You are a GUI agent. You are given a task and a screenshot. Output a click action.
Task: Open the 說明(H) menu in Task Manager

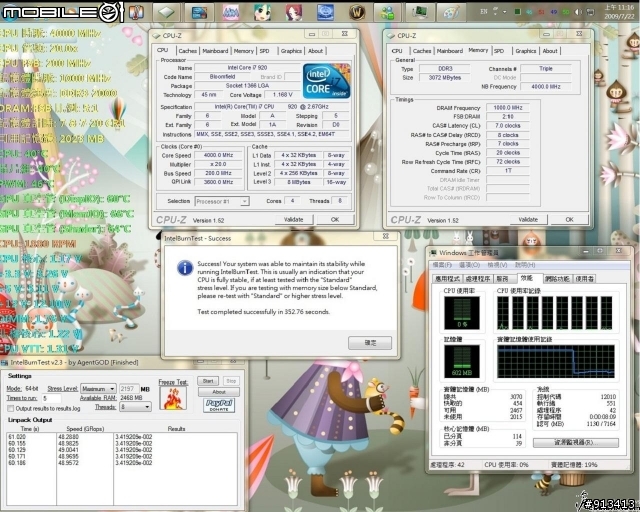coord(525,265)
